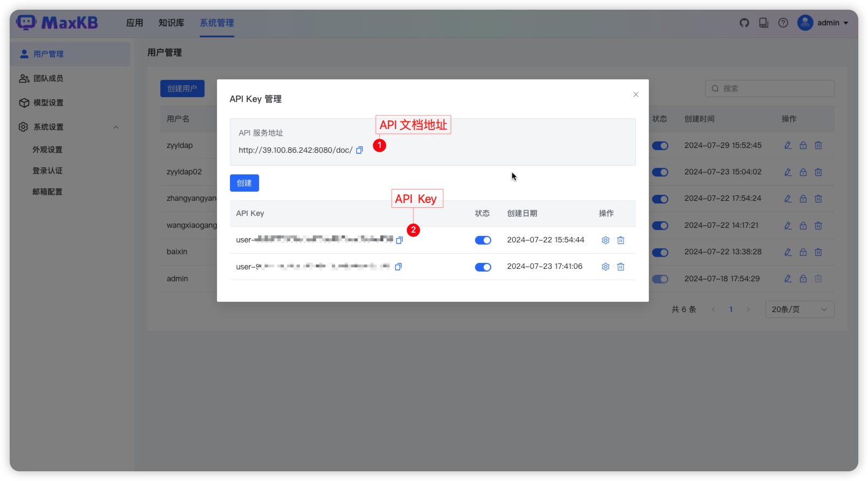Open the documentation book icon
The height and width of the screenshot is (481, 868).
(x=764, y=23)
